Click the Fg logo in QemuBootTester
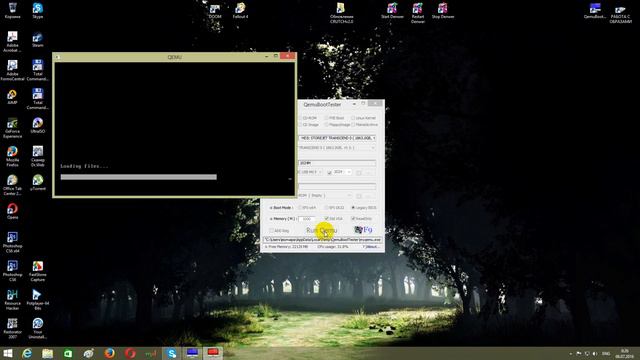The height and width of the screenshot is (360, 640). 363,230
